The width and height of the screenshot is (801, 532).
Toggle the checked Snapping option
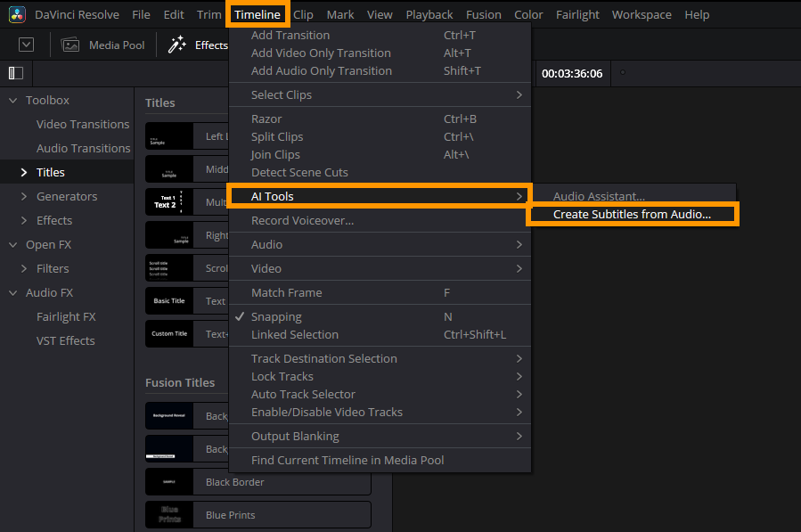(x=380, y=317)
